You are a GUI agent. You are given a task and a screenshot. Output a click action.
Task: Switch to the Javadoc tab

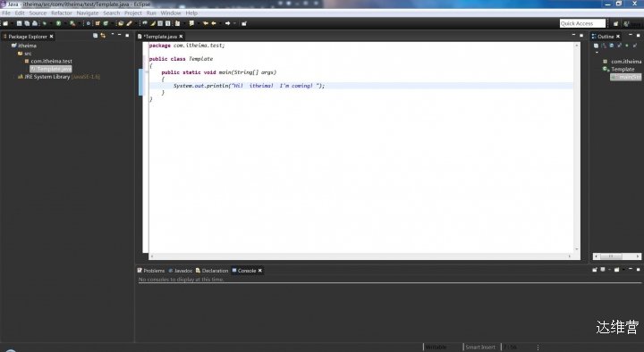181,271
